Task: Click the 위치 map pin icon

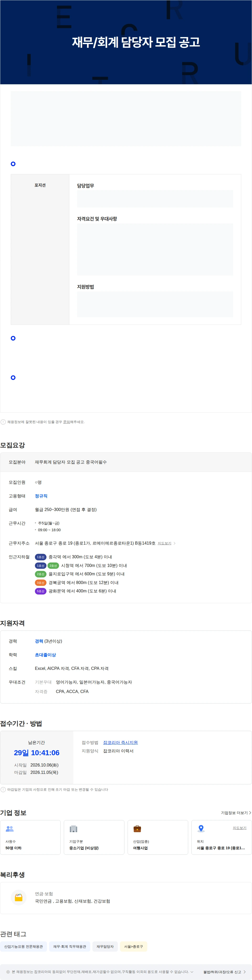Action: (201, 828)
